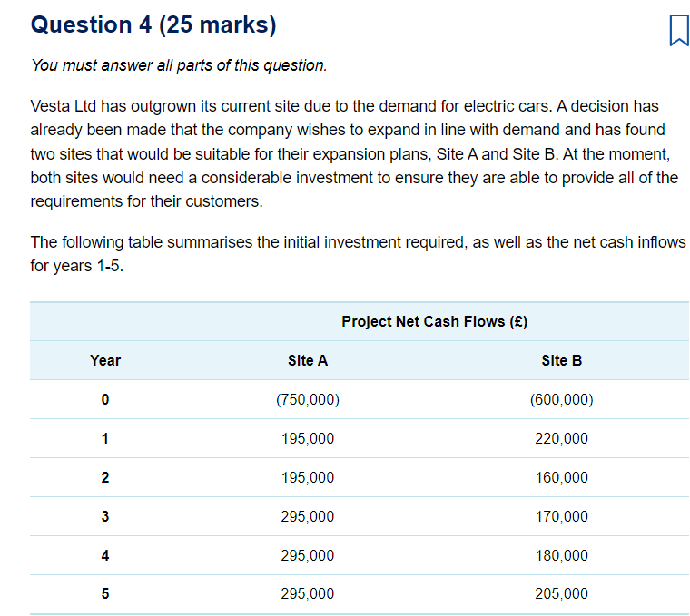Click the Site B column header

[561, 360]
